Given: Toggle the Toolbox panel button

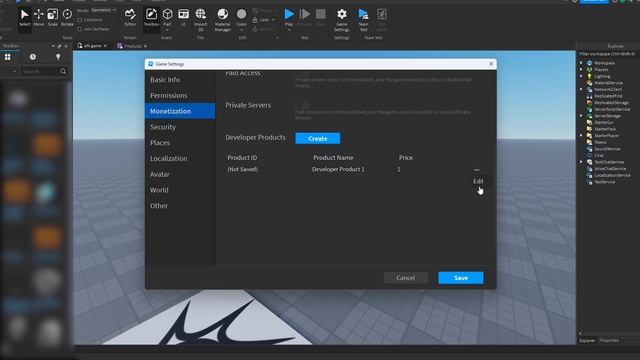Looking at the screenshot, I should pos(151,18).
